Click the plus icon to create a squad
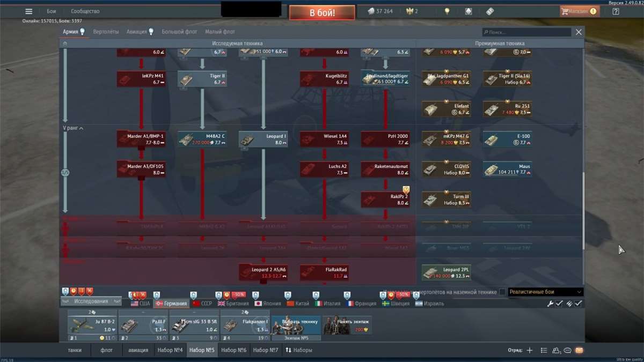644x362 pixels. (529, 350)
